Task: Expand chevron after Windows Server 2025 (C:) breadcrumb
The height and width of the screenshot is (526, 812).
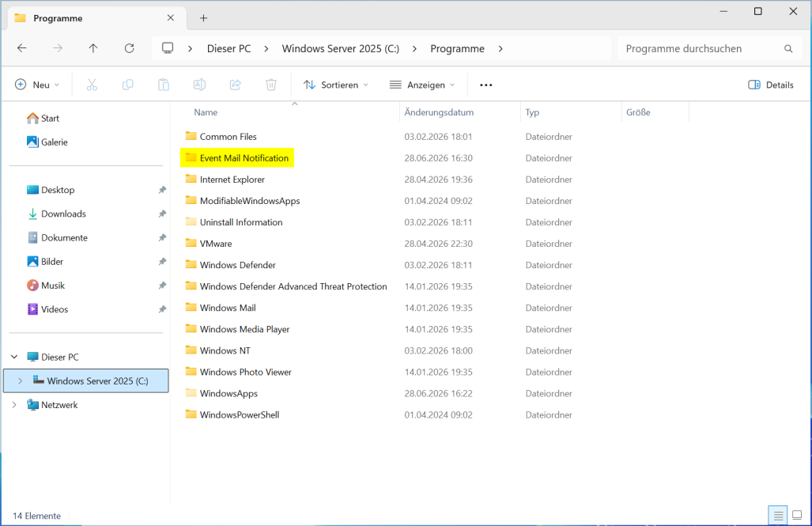Action: coord(414,49)
